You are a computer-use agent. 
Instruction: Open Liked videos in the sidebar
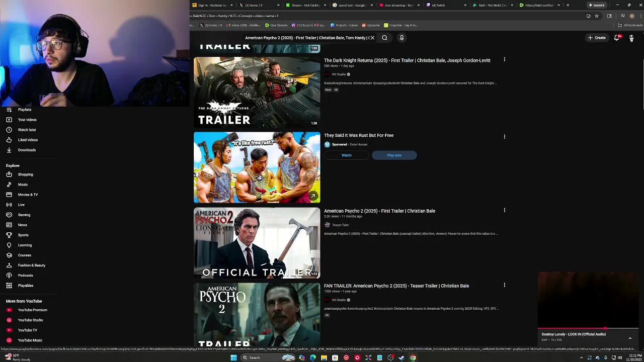coord(29,140)
